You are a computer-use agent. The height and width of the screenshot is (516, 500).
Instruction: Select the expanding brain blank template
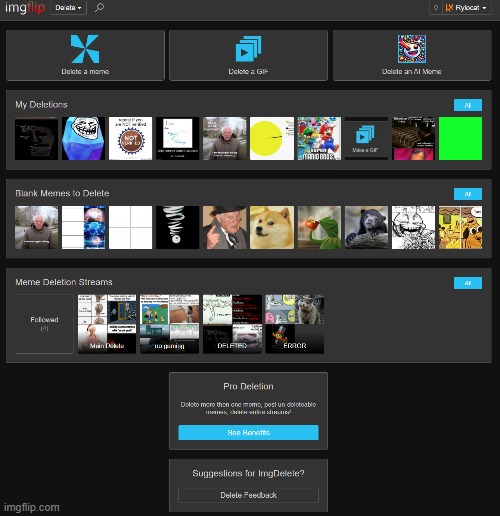pyautogui.click(x=83, y=227)
